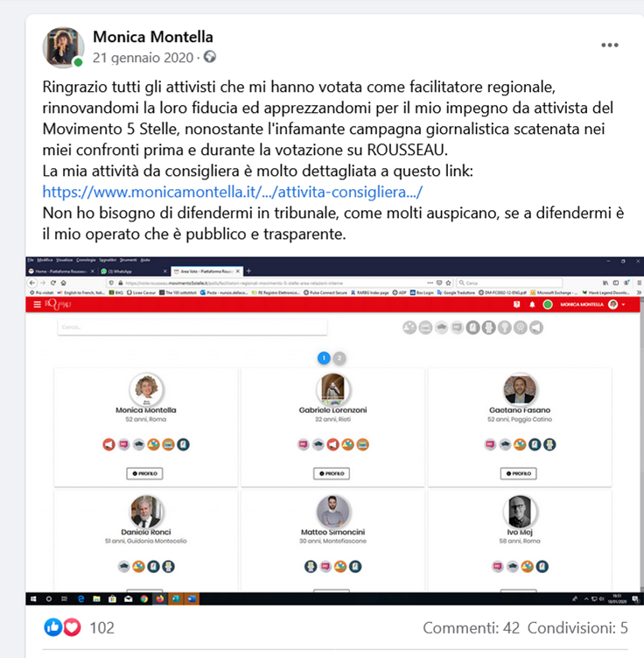
Task: Open Monica Montella's profile name link
Action: click(153, 37)
